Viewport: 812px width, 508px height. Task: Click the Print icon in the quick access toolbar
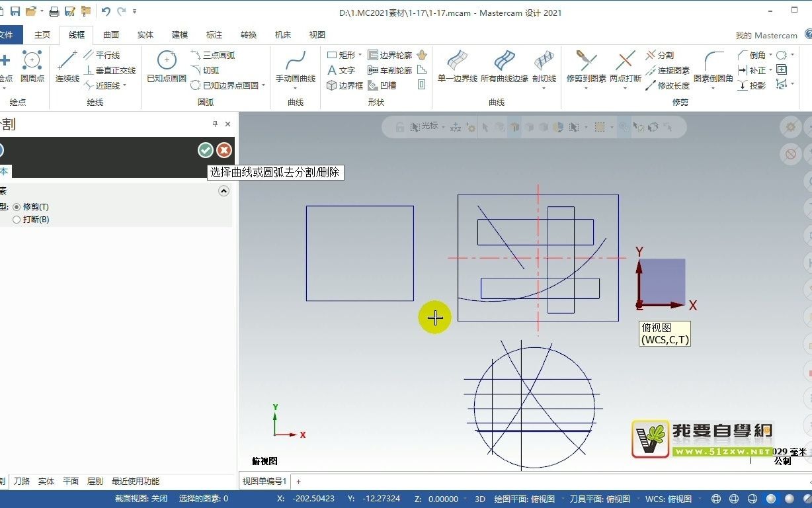click(x=54, y=11)
